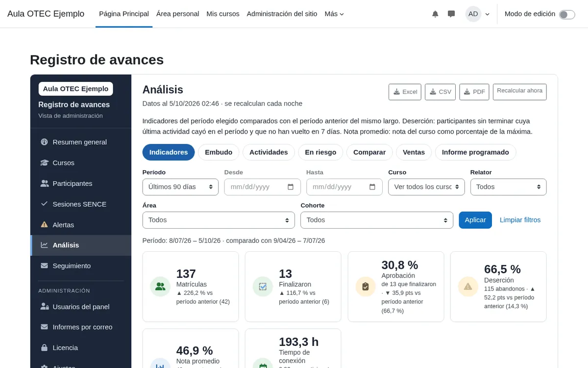
Task: Open the notifications bell
Action: 435,14
